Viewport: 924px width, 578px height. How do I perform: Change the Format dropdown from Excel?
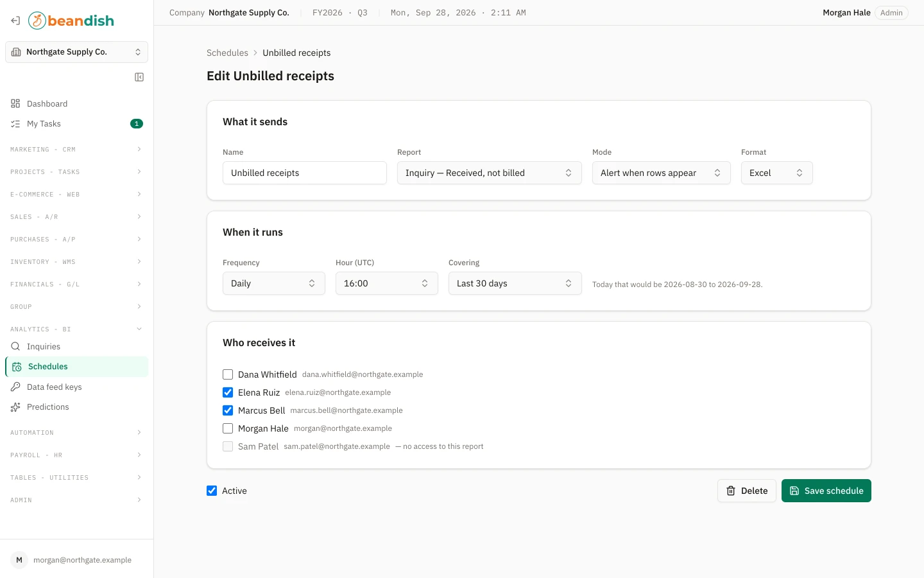click(x=777, y=173)
